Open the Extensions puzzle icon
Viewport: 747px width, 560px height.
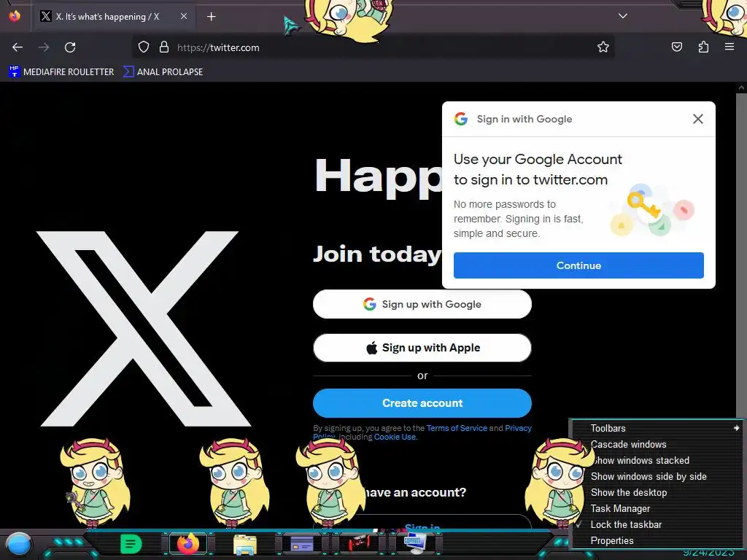pos(703,47)
